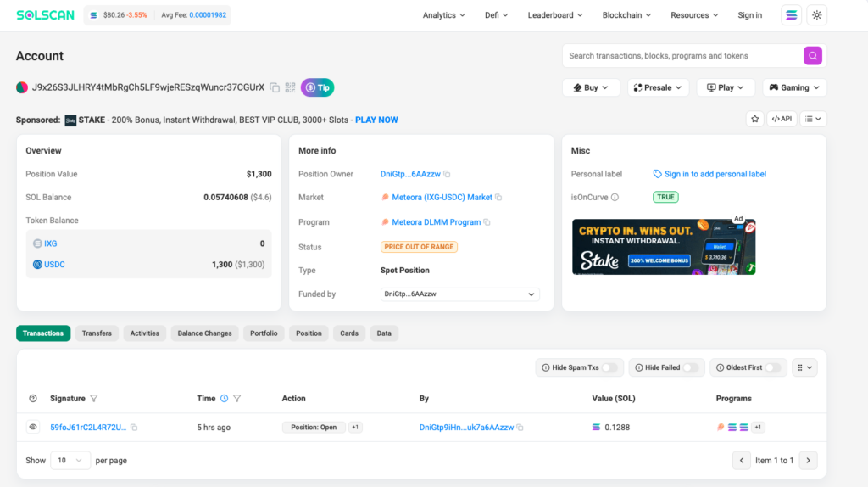Viewport: 868px width, 487px height.
Task: Open the Analytics navigation menu
Action: (444, 15)
